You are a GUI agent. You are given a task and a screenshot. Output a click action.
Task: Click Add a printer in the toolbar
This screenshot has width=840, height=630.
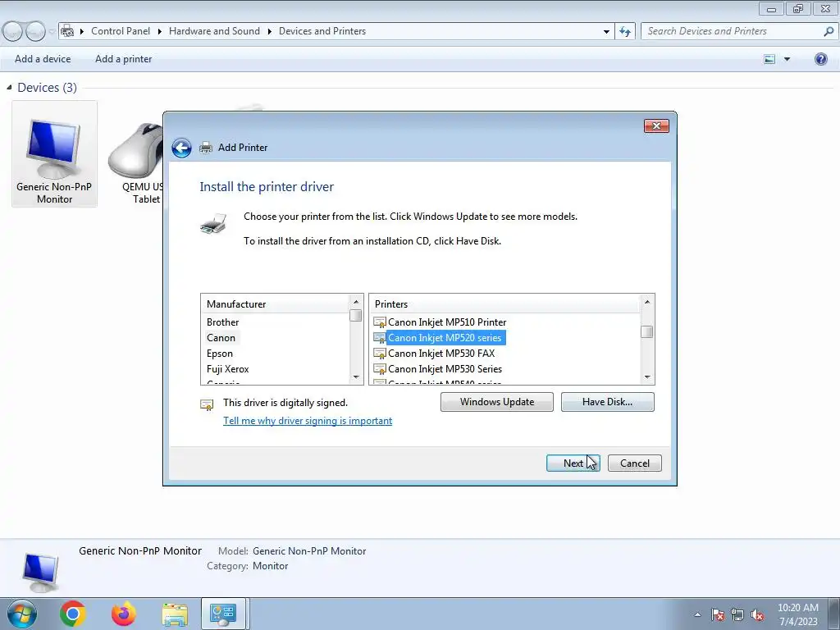[123, 59]
